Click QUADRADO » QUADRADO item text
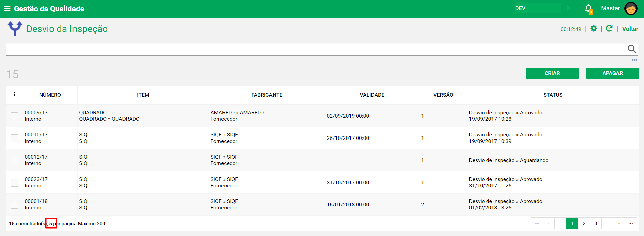 pyautogui.click(x=109, y=119)
